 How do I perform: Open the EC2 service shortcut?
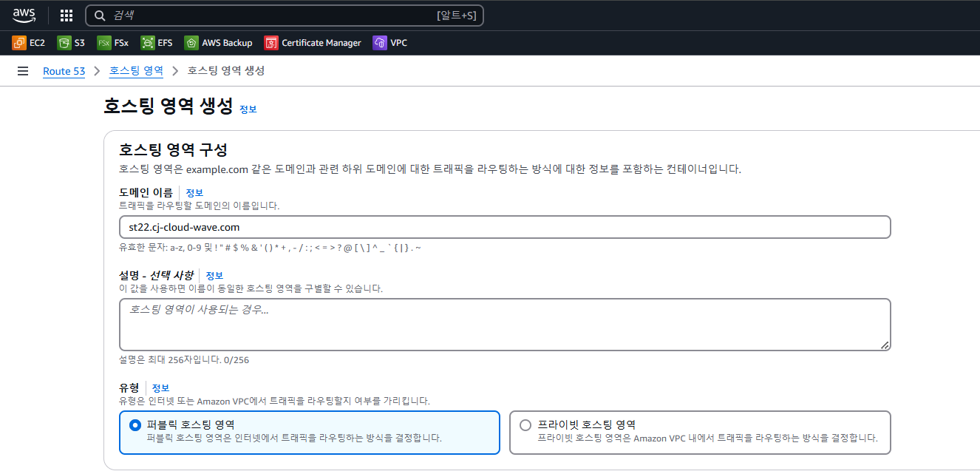[29, 43]
